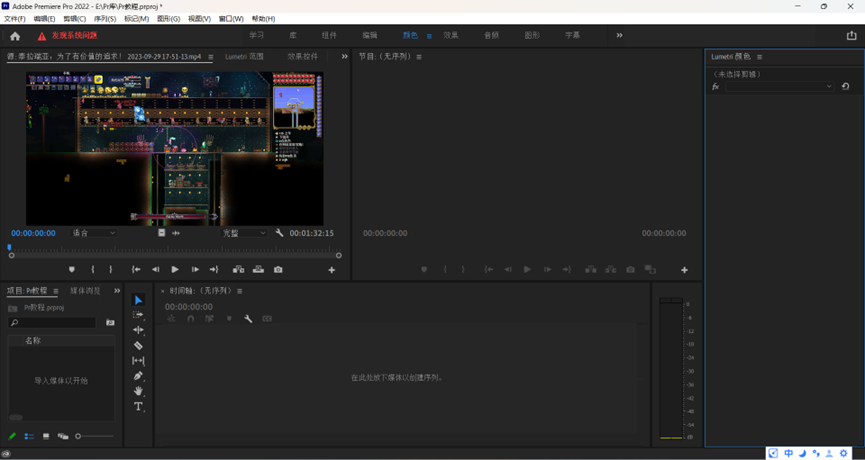This screenshot has height=460, width=865.
Task: Click the Quick Export share icon
Action: [851, 35]
